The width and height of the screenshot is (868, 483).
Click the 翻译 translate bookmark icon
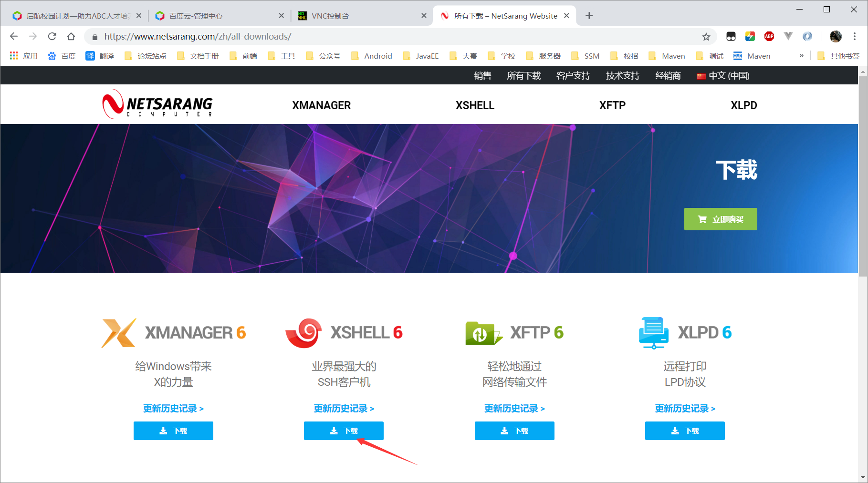90,56
